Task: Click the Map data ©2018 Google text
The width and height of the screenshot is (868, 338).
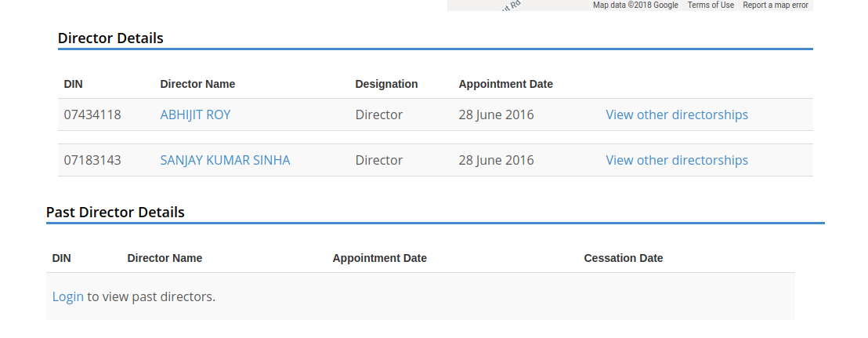Action: click(x=635, y=5)
